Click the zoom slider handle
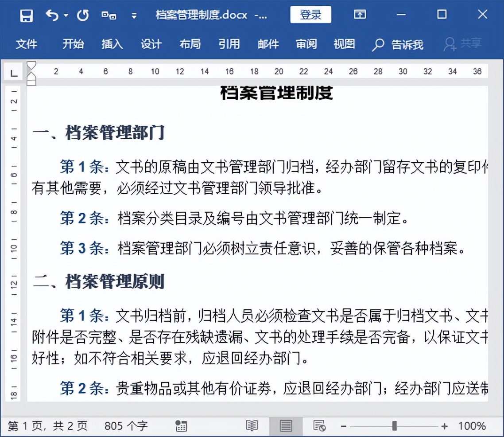 (x=394, y=425)
